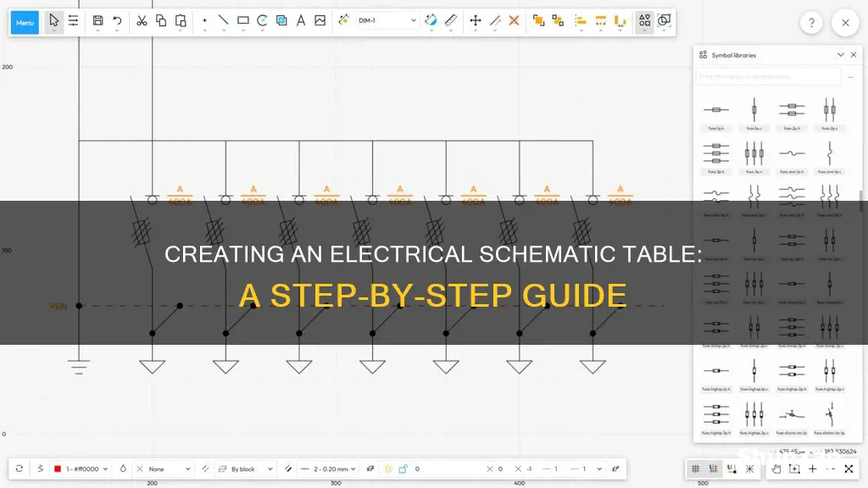Click the dimension style wand icon

tap(344, 20)
